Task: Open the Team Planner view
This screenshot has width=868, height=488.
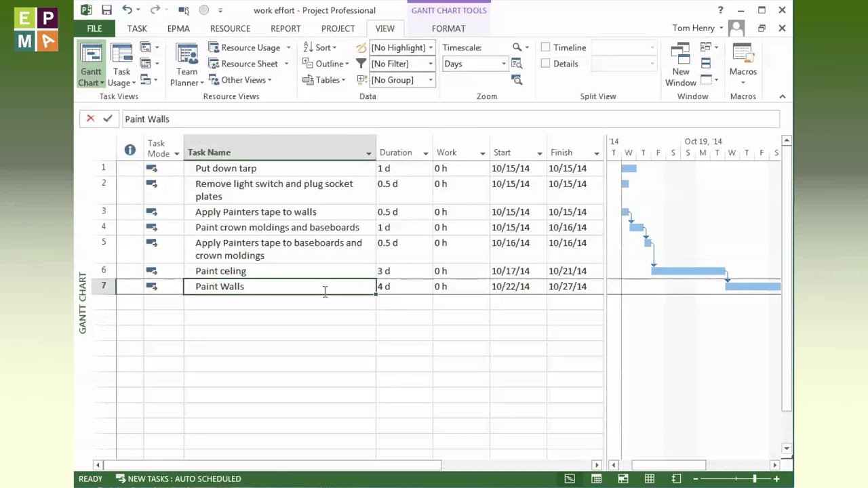Action: pyautogui.click(x=186, y=65)
